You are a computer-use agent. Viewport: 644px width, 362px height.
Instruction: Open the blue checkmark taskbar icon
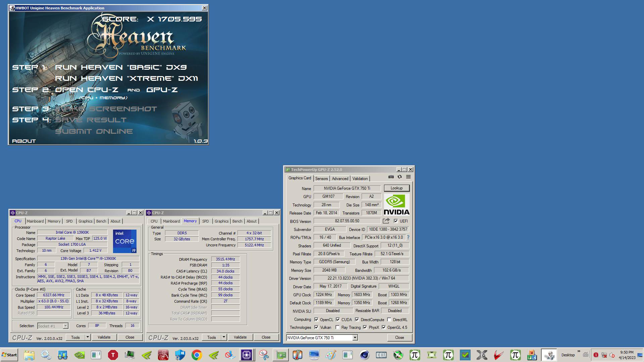point(465,355)
